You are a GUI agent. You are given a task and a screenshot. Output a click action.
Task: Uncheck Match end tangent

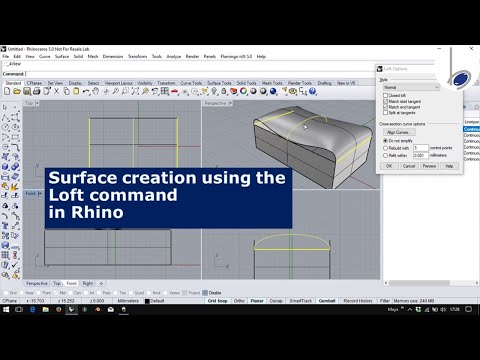click(385, 107)
